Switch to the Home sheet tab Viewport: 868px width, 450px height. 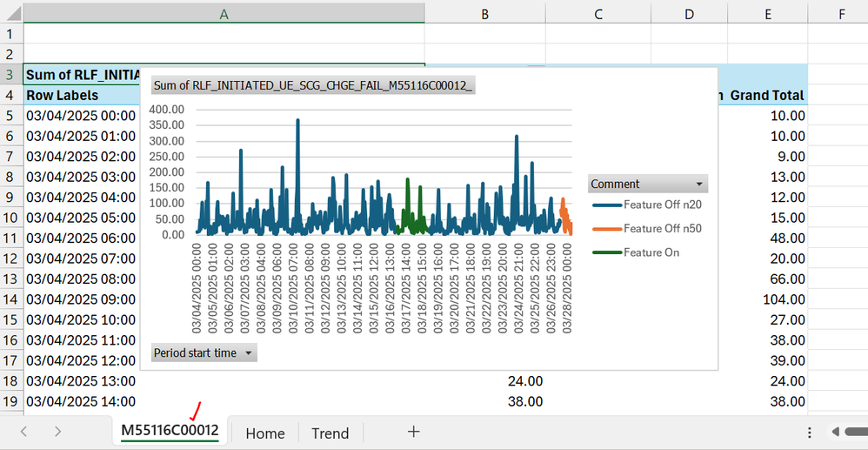tap(265, 433)
